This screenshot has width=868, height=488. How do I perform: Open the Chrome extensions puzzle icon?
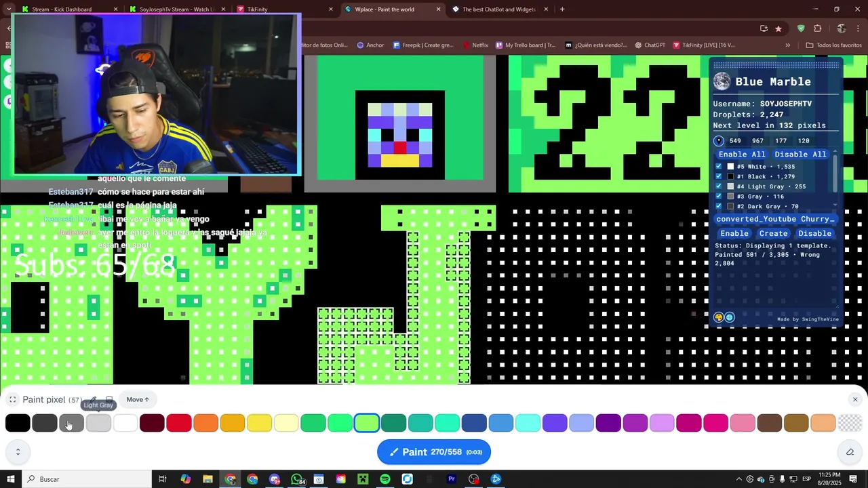pos(817,28)
